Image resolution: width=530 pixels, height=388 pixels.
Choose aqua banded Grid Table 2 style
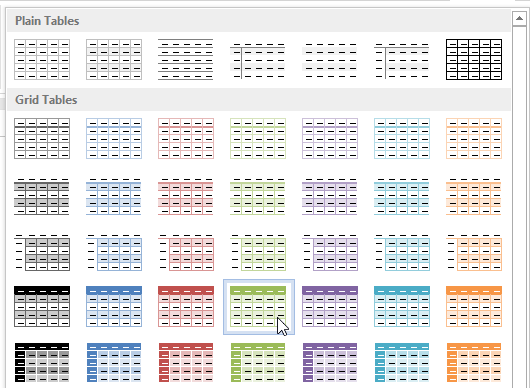click(402, 196)
